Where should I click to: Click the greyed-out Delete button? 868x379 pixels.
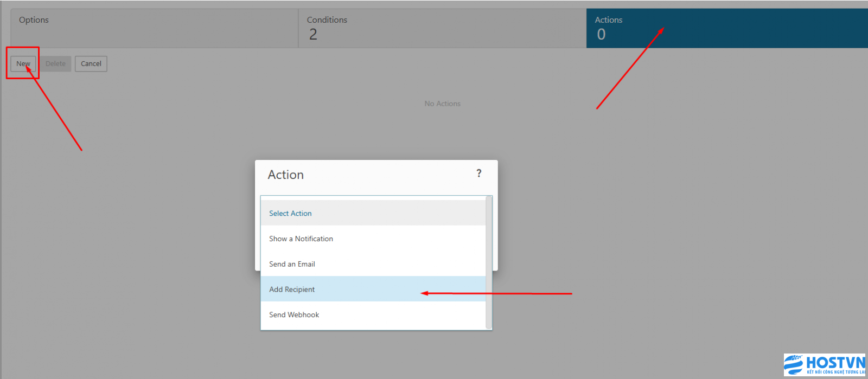point(55,64)
